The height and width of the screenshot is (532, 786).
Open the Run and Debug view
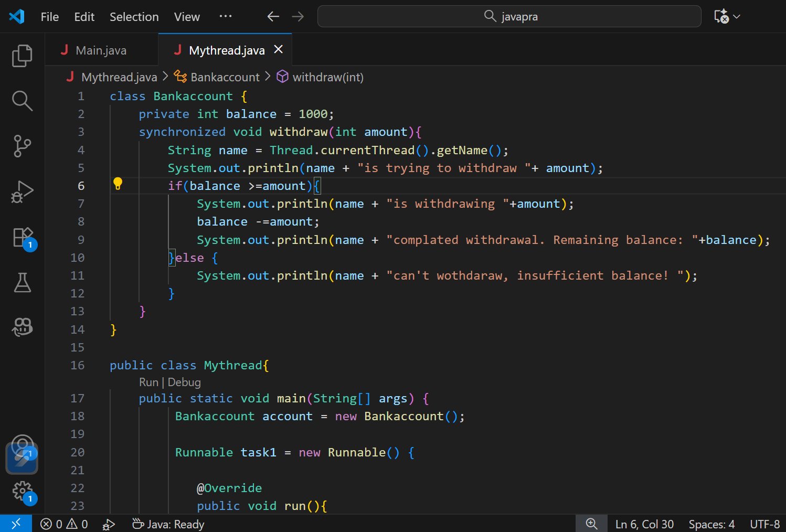tap(22, 191)
